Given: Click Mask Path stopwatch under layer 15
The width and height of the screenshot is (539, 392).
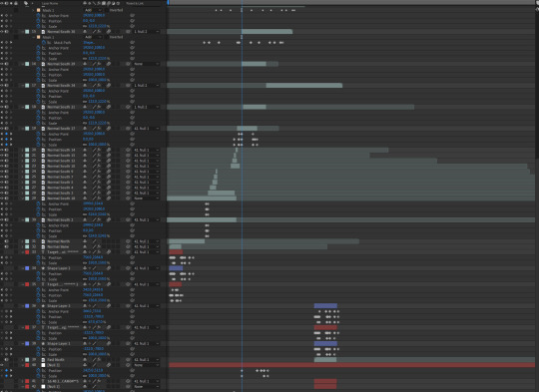Looking at the screenshot, I should (44, 43).
